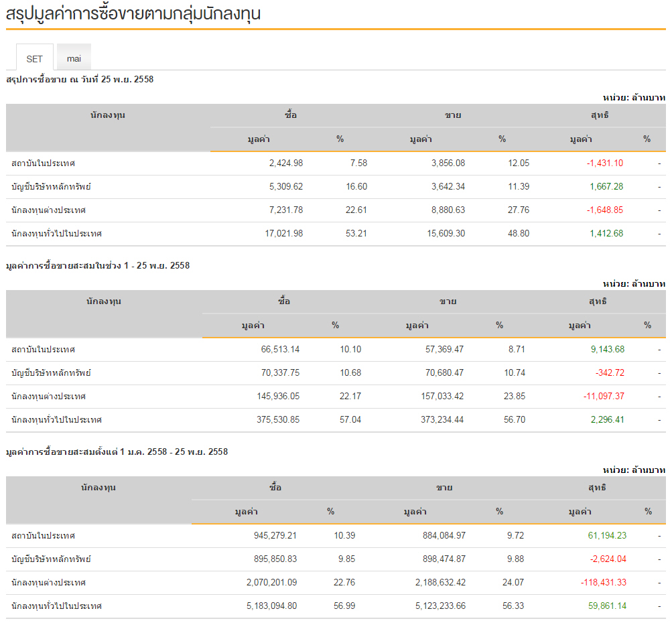Click buy value 945,279.21
The height and width of the screenshot is (627, 672).
click(x=275, y=536)
